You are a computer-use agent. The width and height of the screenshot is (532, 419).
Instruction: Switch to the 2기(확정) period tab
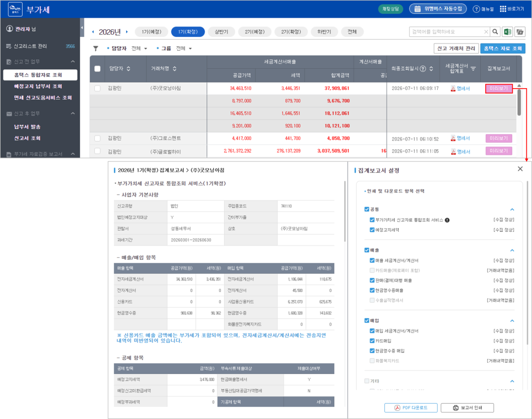291,32
